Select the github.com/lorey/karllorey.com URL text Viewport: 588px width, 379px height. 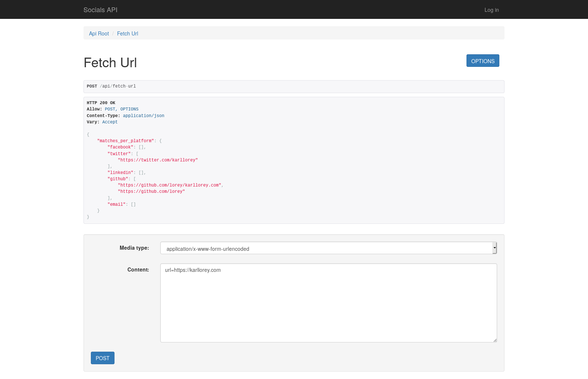(x=170, y=185)
